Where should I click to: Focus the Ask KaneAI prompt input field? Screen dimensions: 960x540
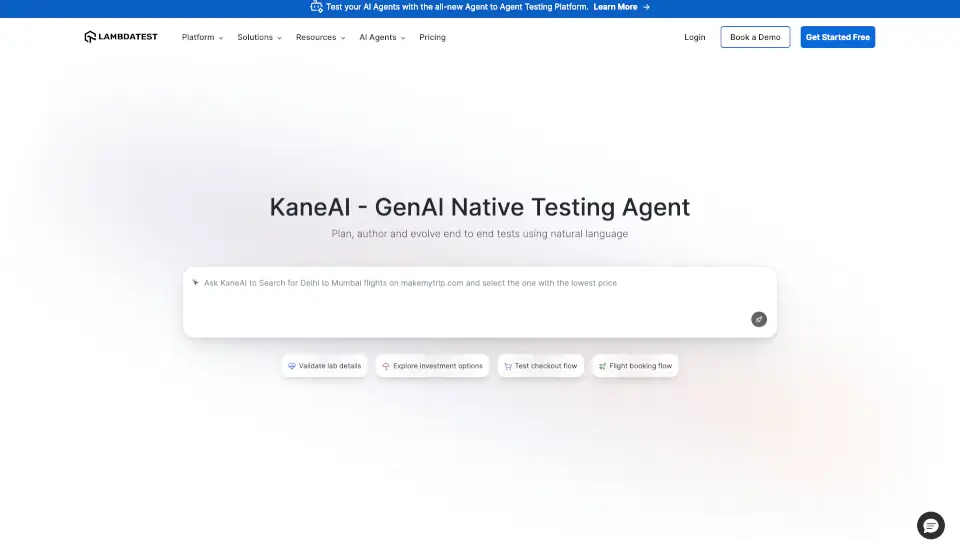479,302
